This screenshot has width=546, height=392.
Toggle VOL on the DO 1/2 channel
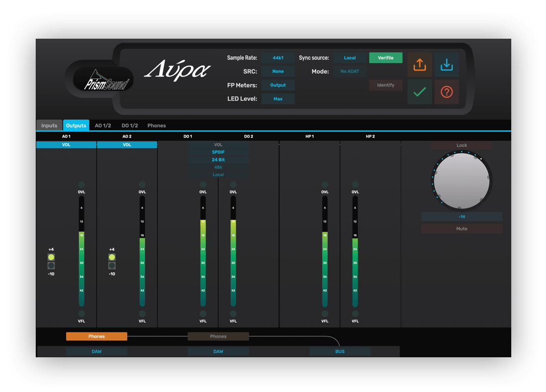coord(218,145)
